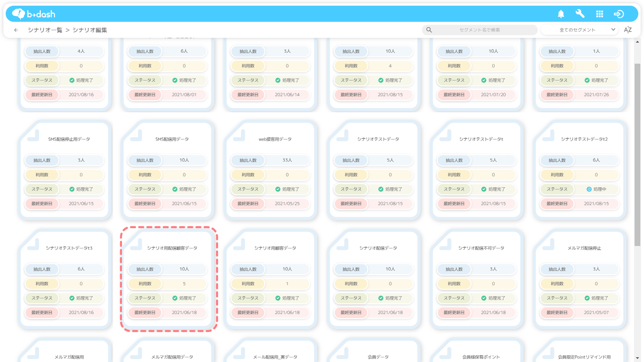Click 処理完了 check icon on シナリオ用配信顧客データ
Screen dimensions: 644x362
tap(175, 298)
